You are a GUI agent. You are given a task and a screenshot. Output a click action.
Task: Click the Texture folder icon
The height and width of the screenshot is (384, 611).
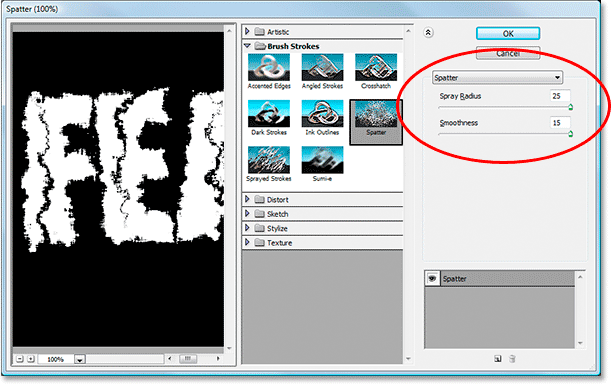pos(260,242)
